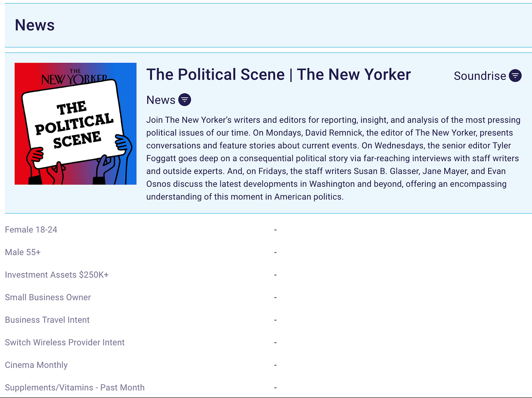Click the News section heading
Viewport: 532px width, 398px height.
tap(35, 25)
